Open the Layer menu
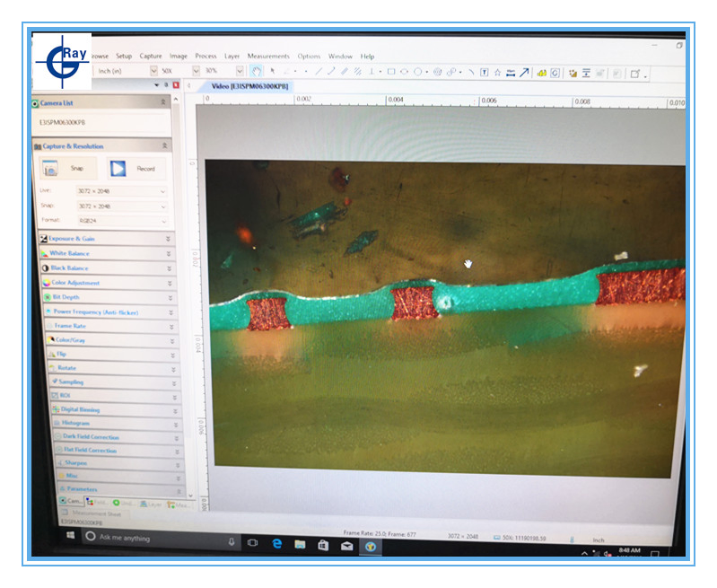This screenshot has height=588, width=717. point(232,56)
